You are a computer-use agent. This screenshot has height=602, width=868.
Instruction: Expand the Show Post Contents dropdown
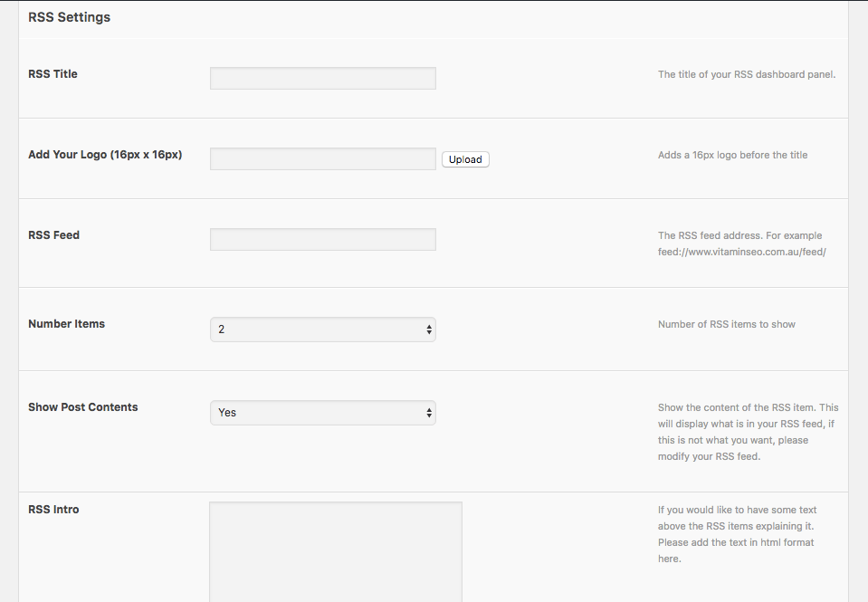coord(322,413)
